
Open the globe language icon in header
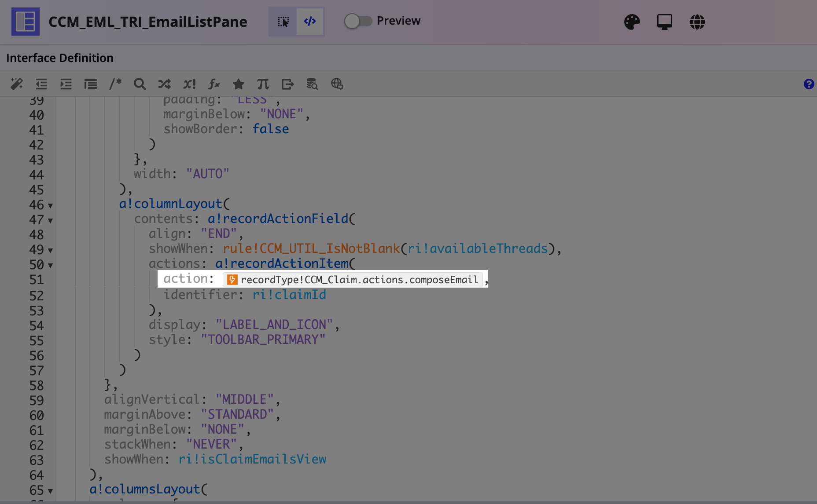697,22
